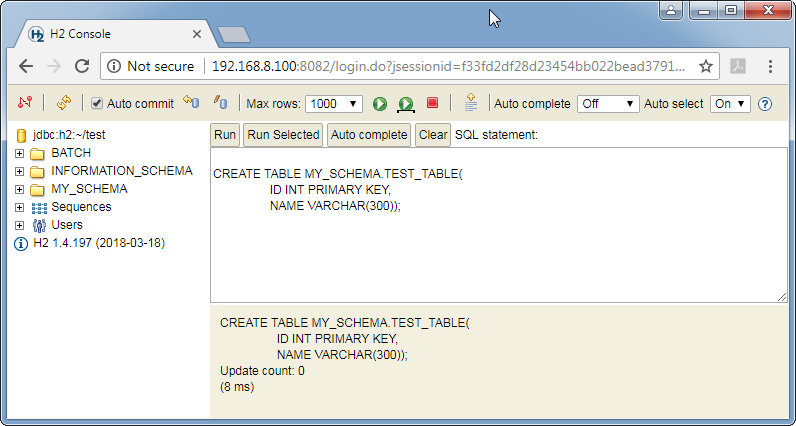Open the Auto complete dropdown set to Off
The height and width of the screenshot is (426, 796).
pyautogui.click(x=607, y=104)
